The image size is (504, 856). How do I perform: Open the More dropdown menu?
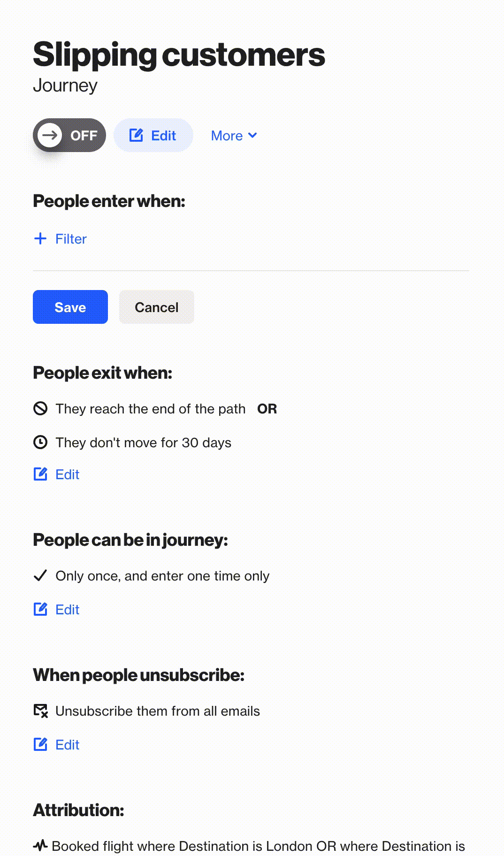tap(234, 136)
